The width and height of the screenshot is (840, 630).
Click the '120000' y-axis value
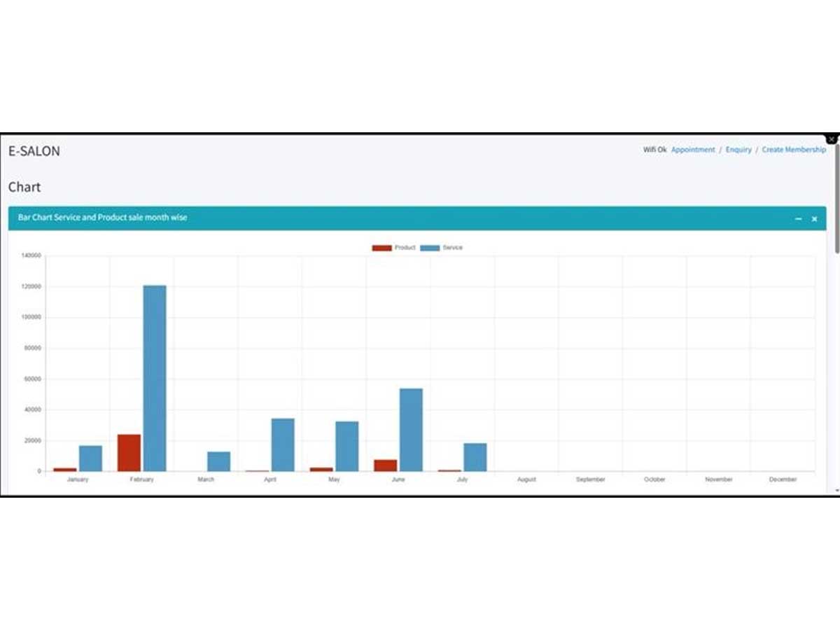click(x=31, y=287)
